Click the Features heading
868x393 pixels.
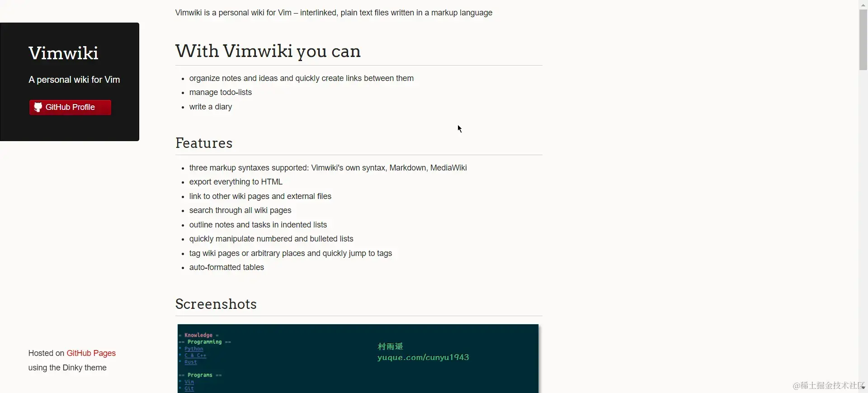[204, 143]
